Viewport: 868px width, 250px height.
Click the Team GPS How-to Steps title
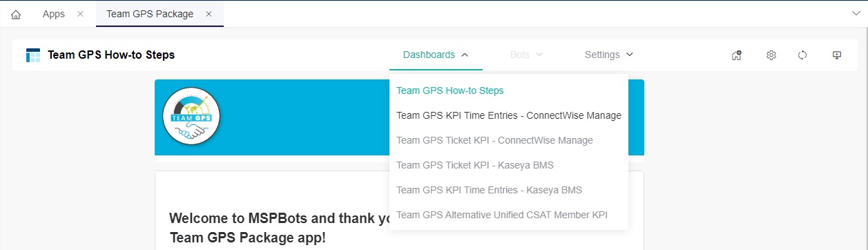pyautogui.click(x=111, y=55)
